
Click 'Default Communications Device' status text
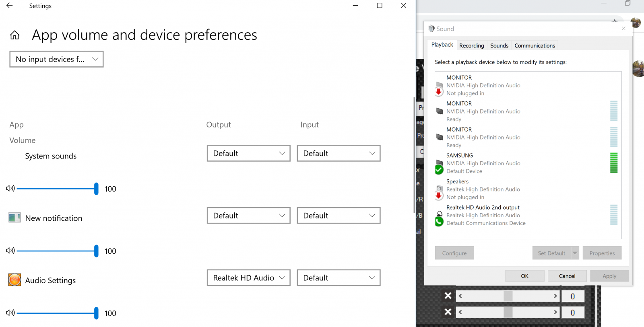click(x=486, y=223)
